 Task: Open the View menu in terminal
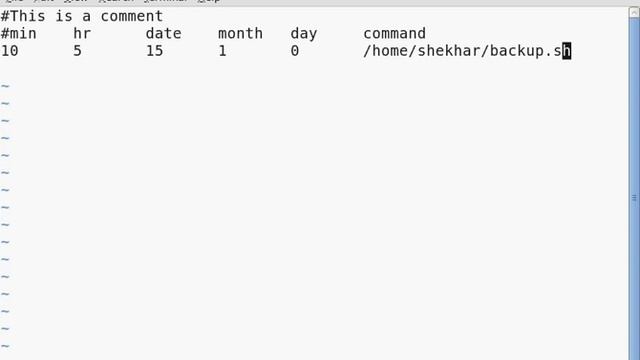[76, 1]
